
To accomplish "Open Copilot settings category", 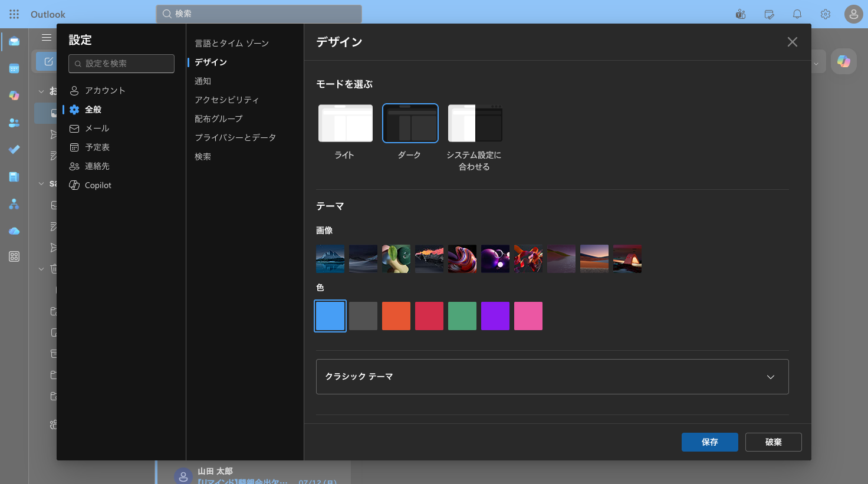I will pyautogui.click(x=121, y=185).
